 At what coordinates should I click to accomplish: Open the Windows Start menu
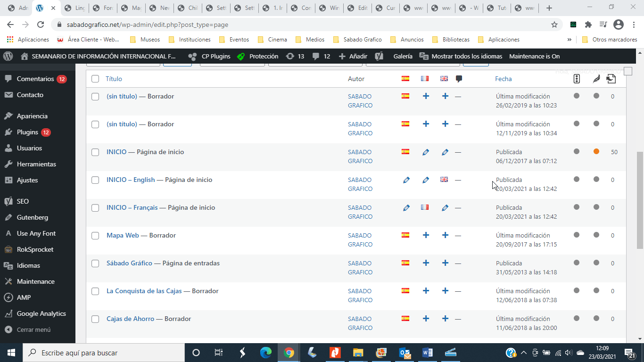(x=11, y=353)
